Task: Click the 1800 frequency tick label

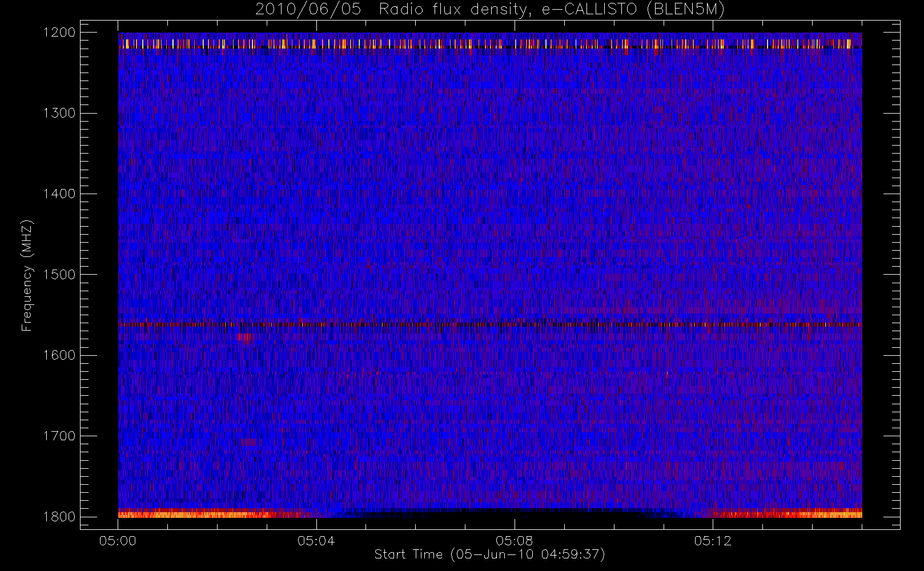Action: click(x=60, y=517)
